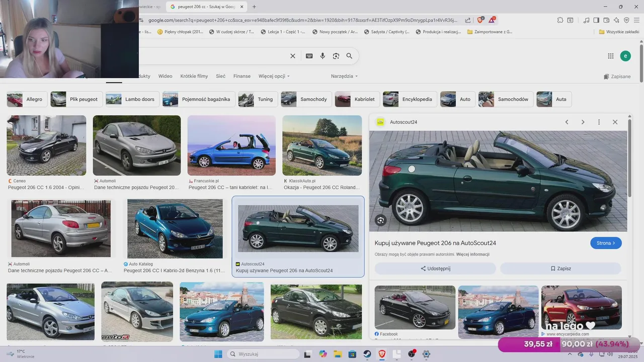644x362 pixels.
Task: Show previous image in Autoscout24 preview panel
Action: (567, 122)
